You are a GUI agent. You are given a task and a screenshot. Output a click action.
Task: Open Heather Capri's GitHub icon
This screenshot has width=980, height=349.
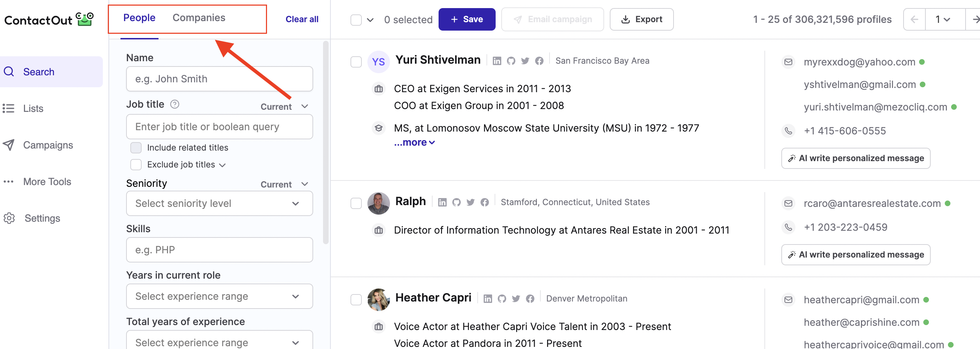(x=502, y=299)
